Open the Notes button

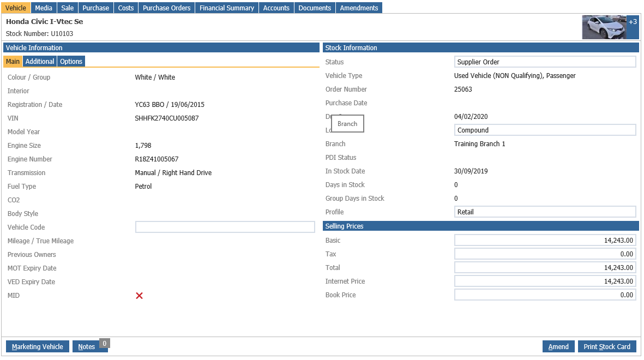(87, 347)
